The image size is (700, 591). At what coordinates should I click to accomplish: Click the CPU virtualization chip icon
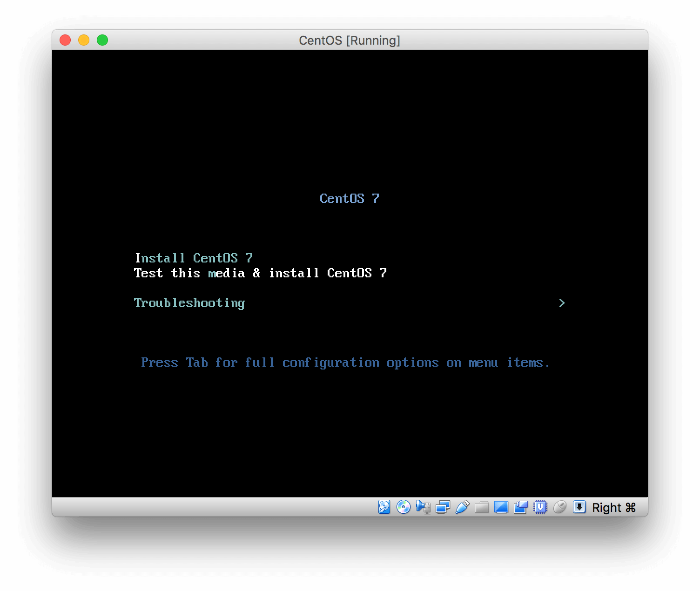[x=540, y=507]
